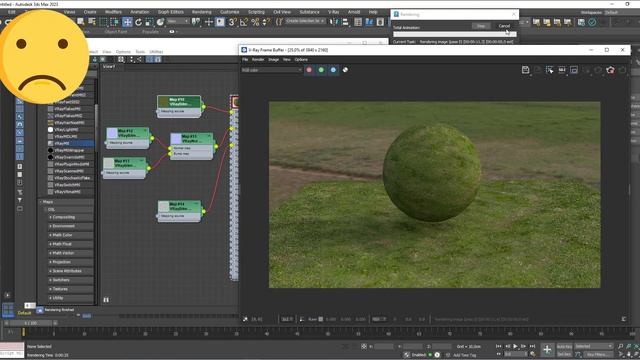The height and width of the screenshot is (360, 640).
Task: Open the Graph Editors menu
Action: (171, 12)
